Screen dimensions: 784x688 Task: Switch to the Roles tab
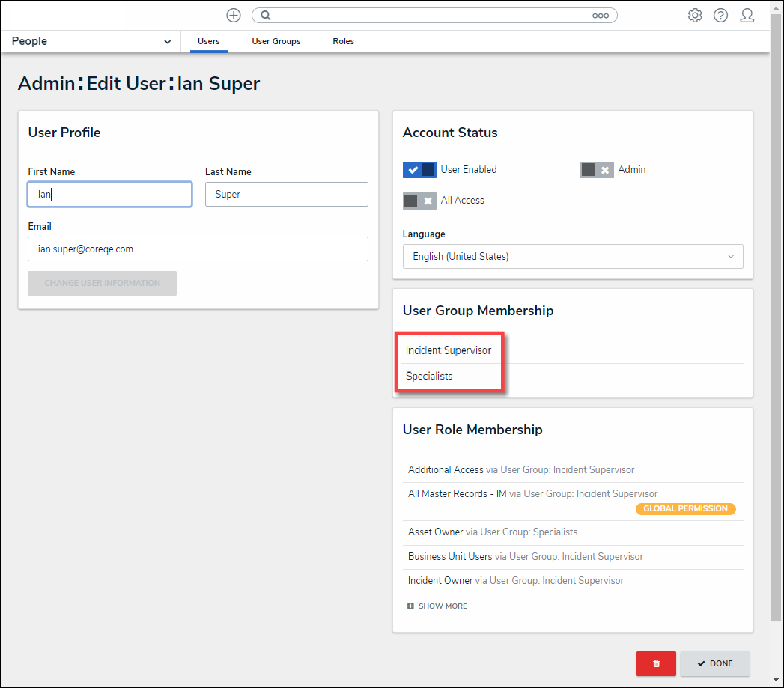point(343,42)
